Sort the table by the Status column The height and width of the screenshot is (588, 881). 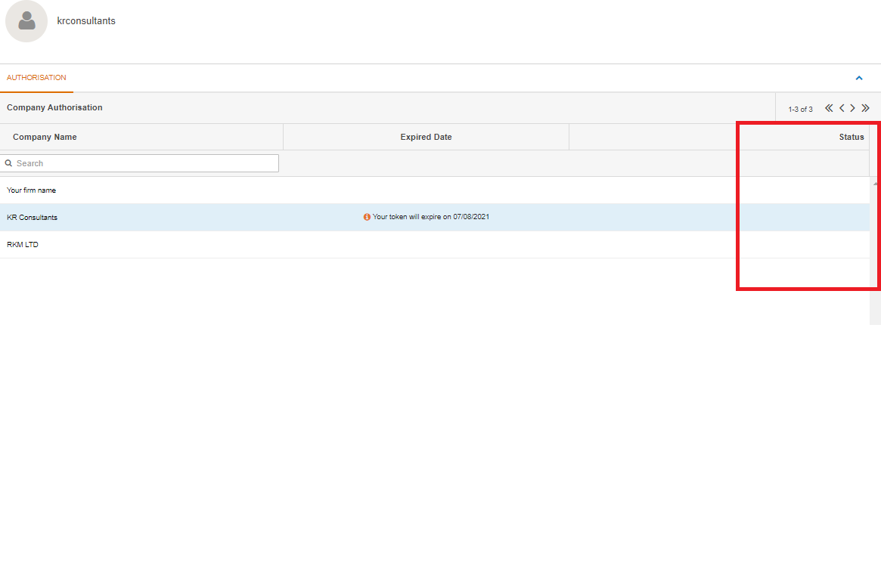pos(851,137)
